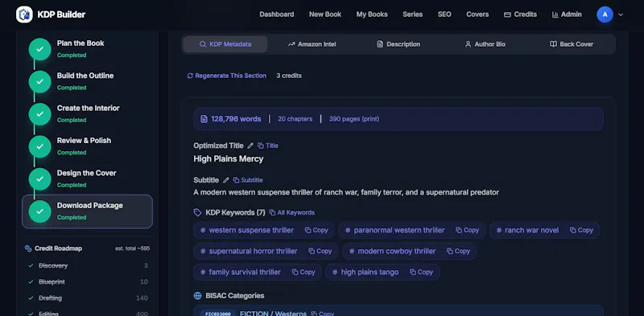Click the 128,796 words text

(236, 119)
